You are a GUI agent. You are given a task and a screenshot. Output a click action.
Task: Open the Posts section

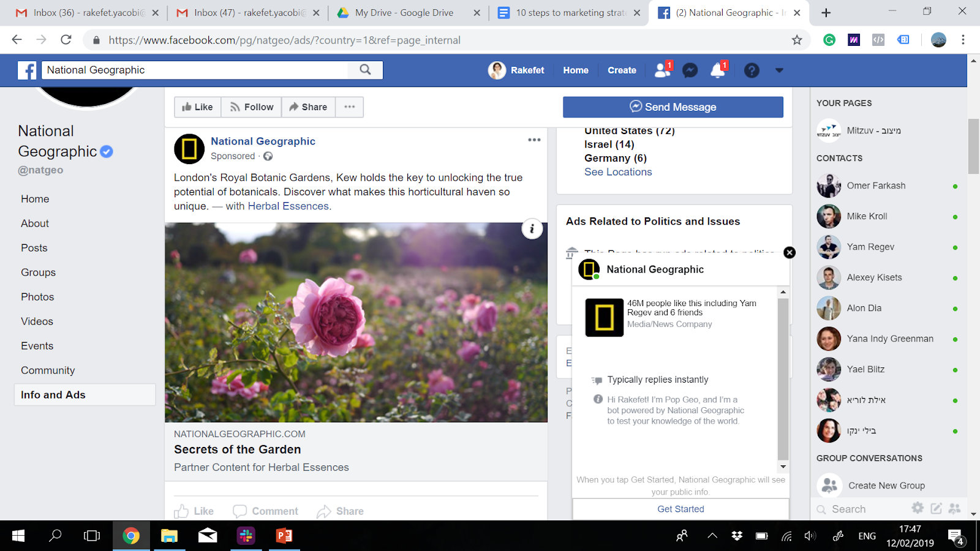pos(34,248)
